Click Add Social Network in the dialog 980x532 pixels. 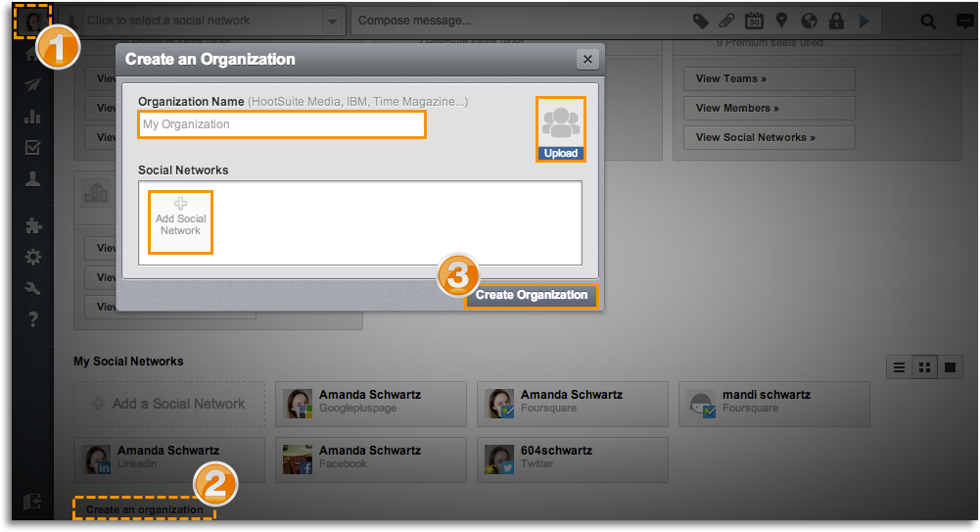[x=180, y=222]
